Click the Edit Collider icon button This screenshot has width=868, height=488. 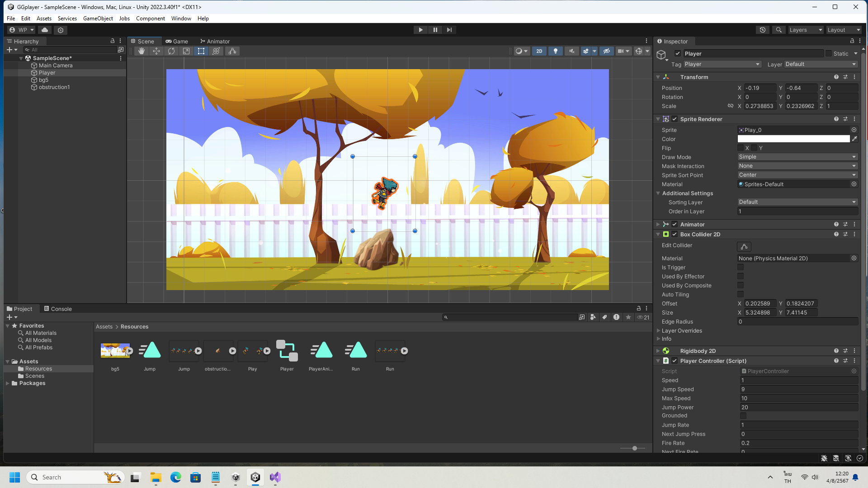coord(744,246)
